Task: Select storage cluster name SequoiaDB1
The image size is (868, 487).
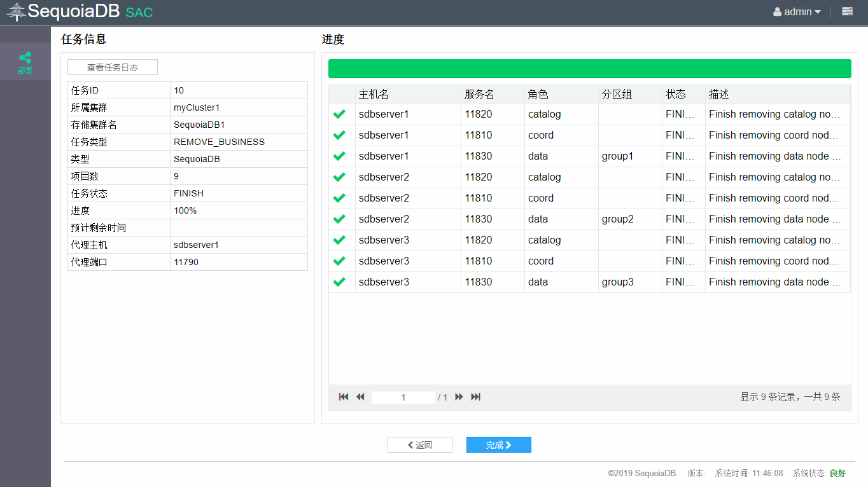Action: pyautogui.click(x=199, y=125)
